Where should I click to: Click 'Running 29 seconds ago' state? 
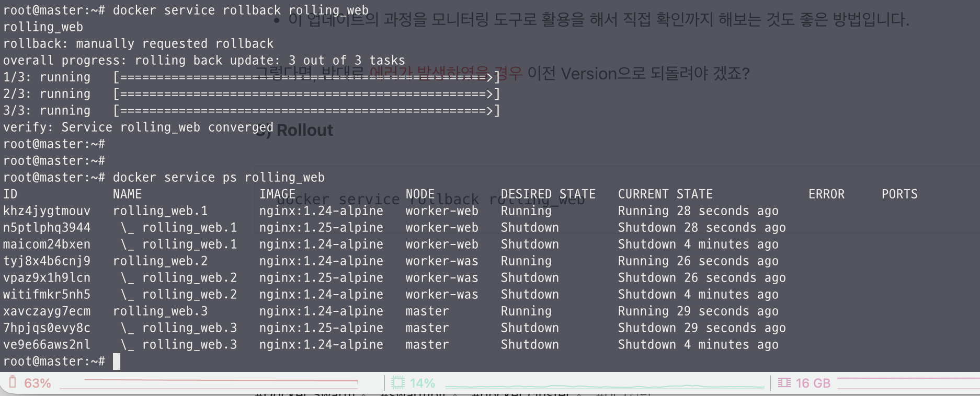pos(698,311)
